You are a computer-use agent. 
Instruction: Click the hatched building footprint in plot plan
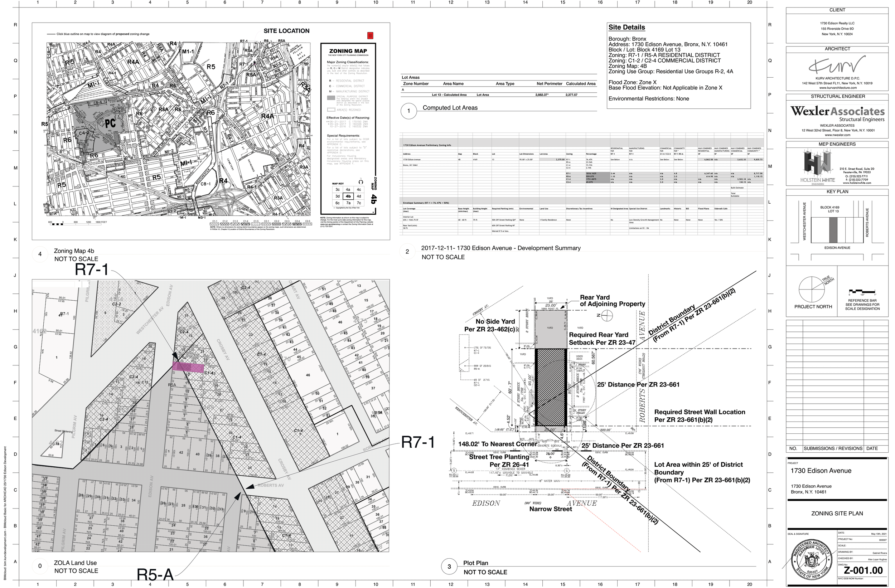click(x=551, y=388)
